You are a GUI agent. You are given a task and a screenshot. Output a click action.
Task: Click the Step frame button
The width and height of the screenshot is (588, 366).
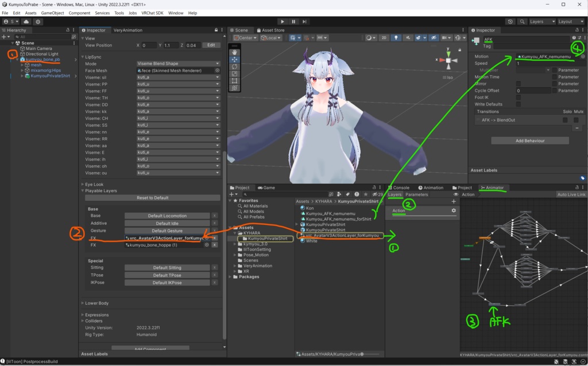[304, 22]
